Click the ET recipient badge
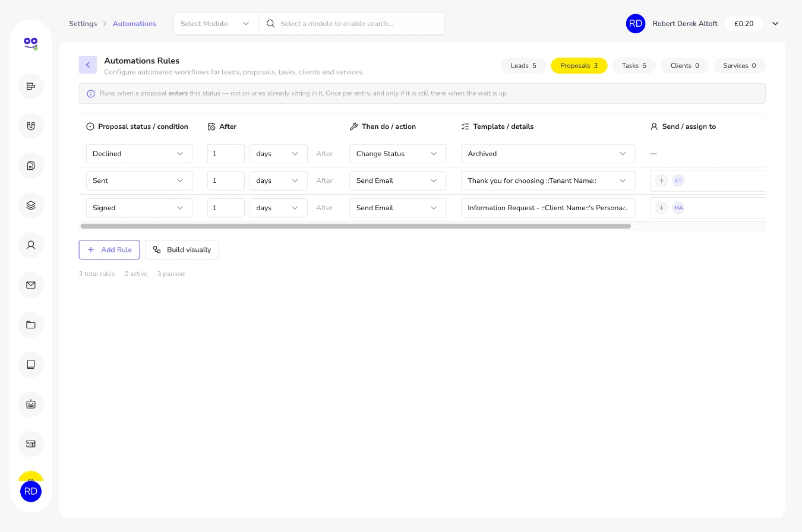 [x=678, y=180]
